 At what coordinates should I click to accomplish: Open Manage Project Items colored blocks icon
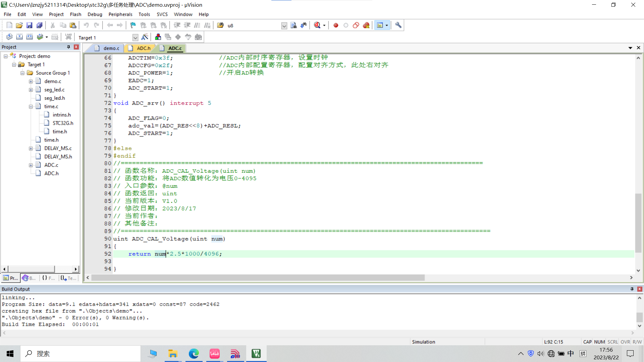(x=158, y=37)
